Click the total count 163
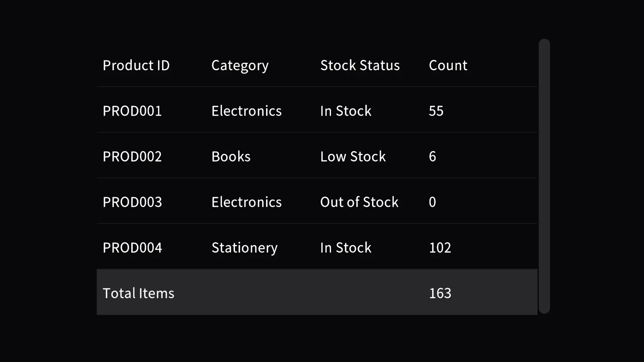 click(x=440, y=293)
